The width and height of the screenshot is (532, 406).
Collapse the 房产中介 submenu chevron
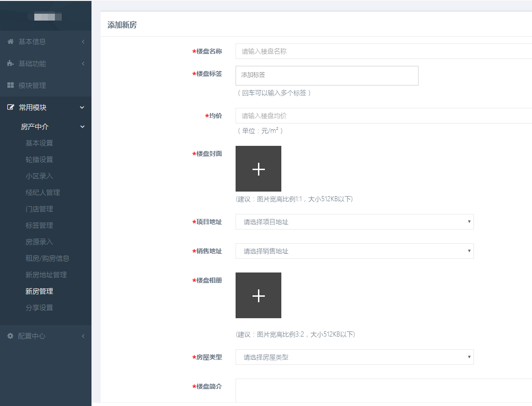[x=82, y=127]
